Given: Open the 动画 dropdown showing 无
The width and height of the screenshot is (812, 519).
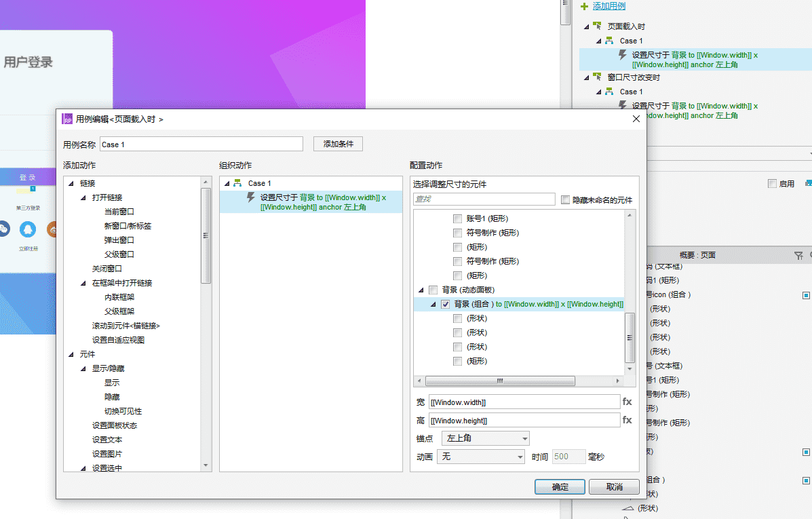Looking at the screenshot, I should (481, 457).
